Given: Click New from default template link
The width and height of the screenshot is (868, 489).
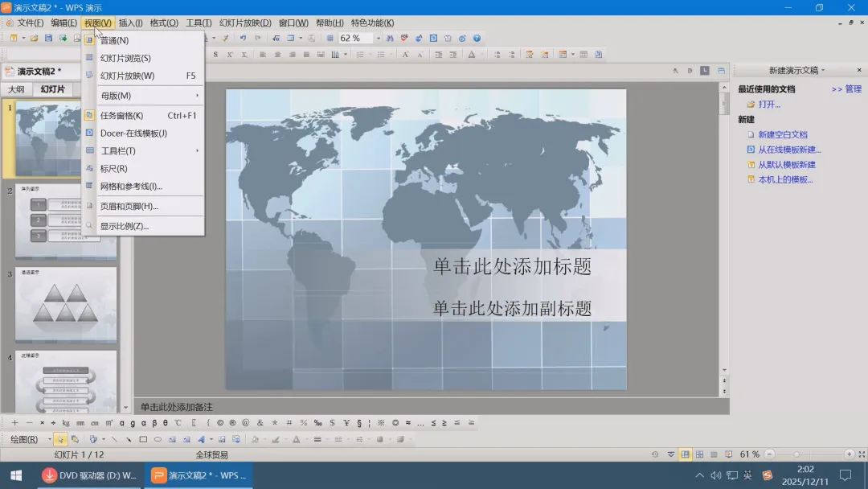Looking at the screenshot, I should point(787,165).
